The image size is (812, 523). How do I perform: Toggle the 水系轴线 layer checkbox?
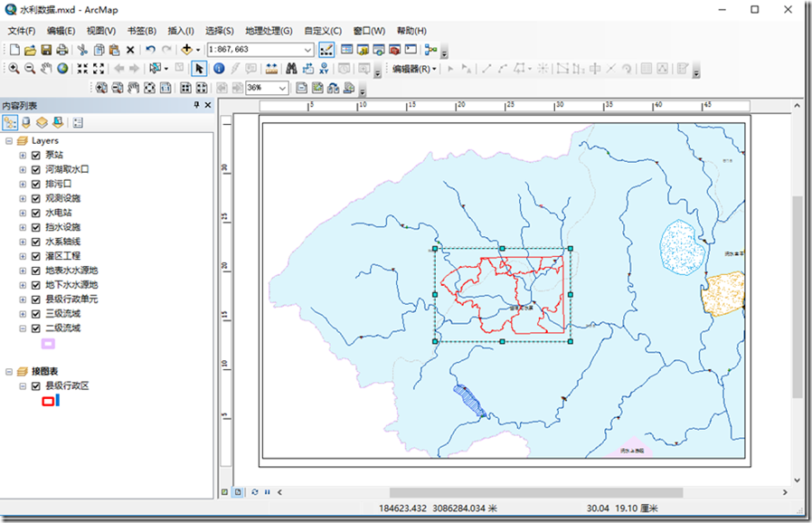[x=36, y=242]
